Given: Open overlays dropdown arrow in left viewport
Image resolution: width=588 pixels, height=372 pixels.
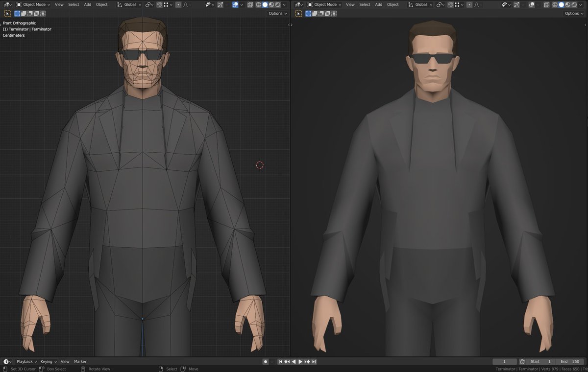Looking at the screenshot, I should point(242,4).
